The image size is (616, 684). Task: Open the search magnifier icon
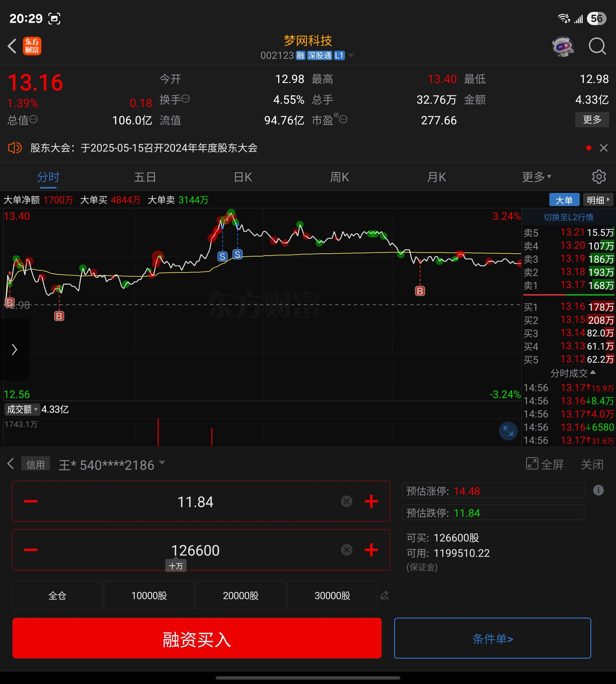coord(598,46)
